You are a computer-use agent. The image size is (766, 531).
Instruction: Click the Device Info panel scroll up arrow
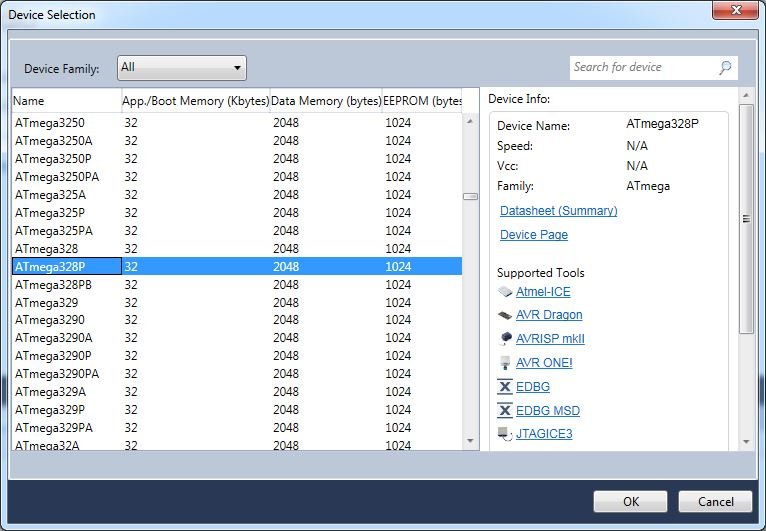point(746,97)
